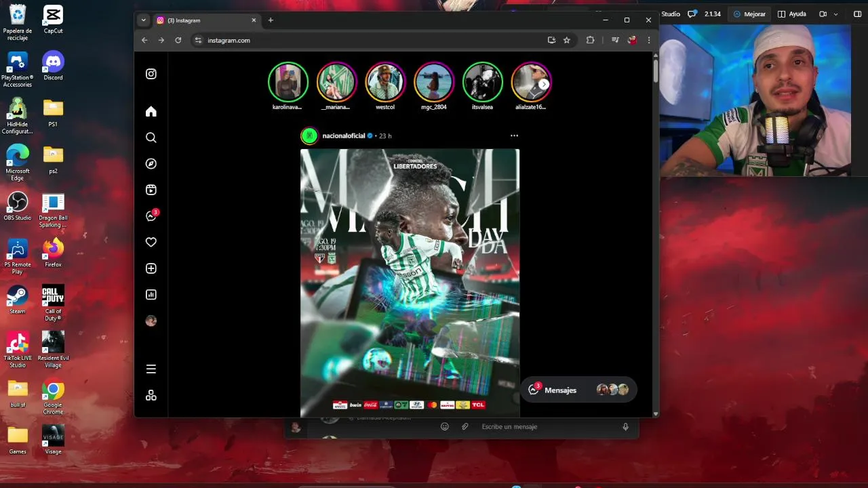
Task: Open Google Chrome desktop shortcut
Action: (x=53, y=397)
